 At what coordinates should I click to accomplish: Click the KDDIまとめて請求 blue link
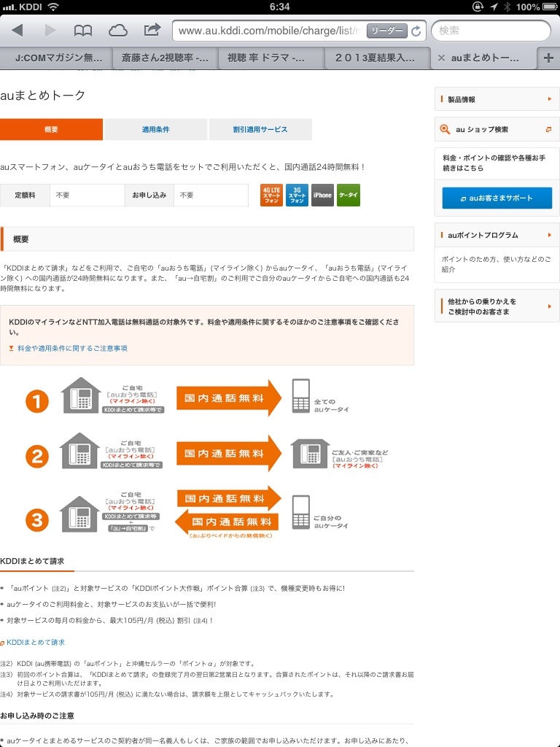36,642
